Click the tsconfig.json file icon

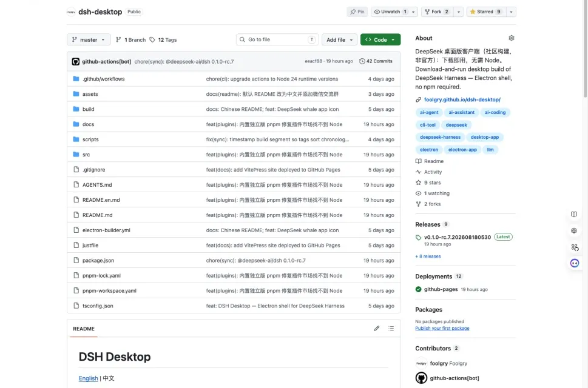pos(76,306)
